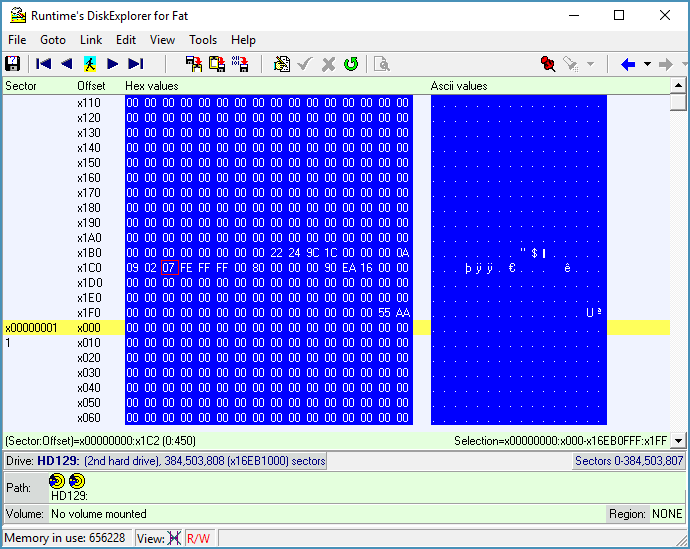Screen dimensions: 690x549
Task: Click the edit document icon in toolbar
Action: pos(282,64)
